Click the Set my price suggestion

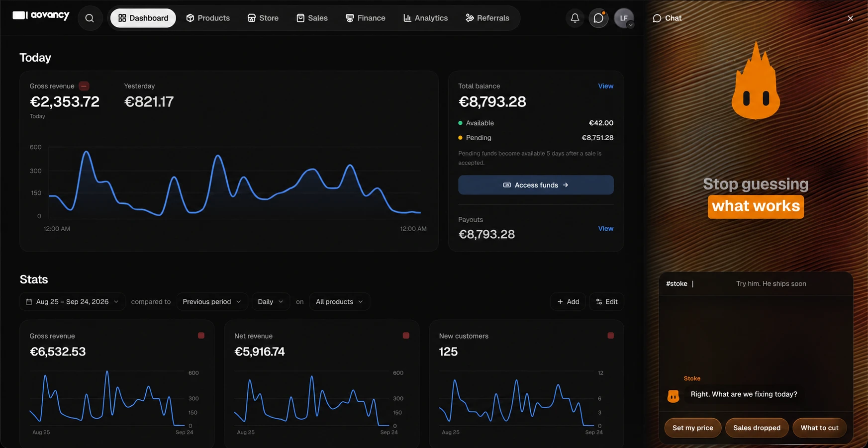pyautogui.click(x=693, y=428)
